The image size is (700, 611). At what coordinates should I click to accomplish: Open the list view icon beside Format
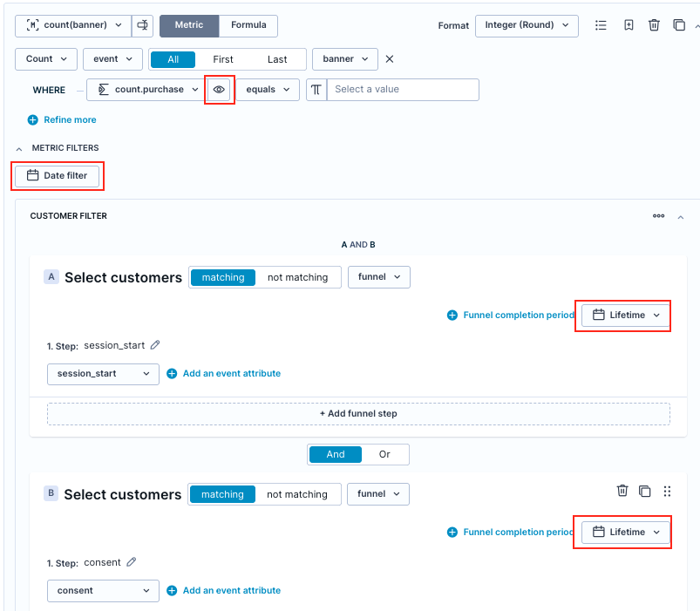coord(601,25)
